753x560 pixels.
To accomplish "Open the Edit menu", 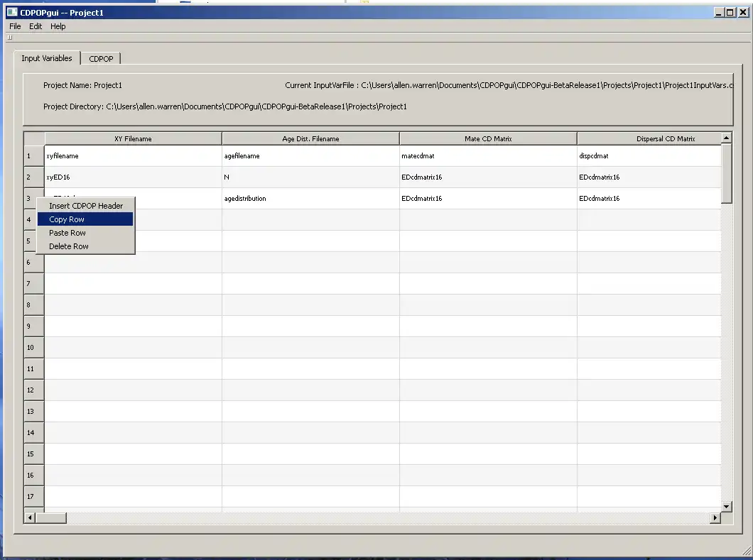I will (x=36, y=26).
